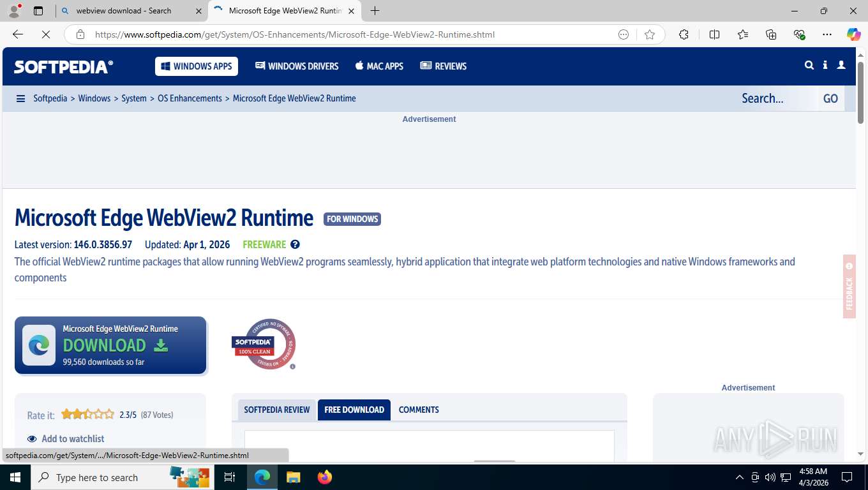This screenshot has width=868, height=490.
Task: Open the Extensions puzzle icon
Action: (684, 34)
